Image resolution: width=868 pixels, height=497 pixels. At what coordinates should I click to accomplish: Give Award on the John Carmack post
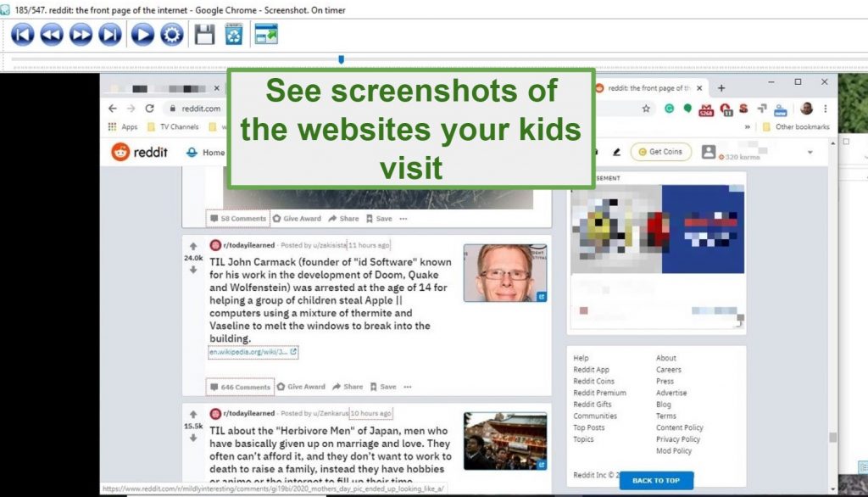(x=301, y=387)
